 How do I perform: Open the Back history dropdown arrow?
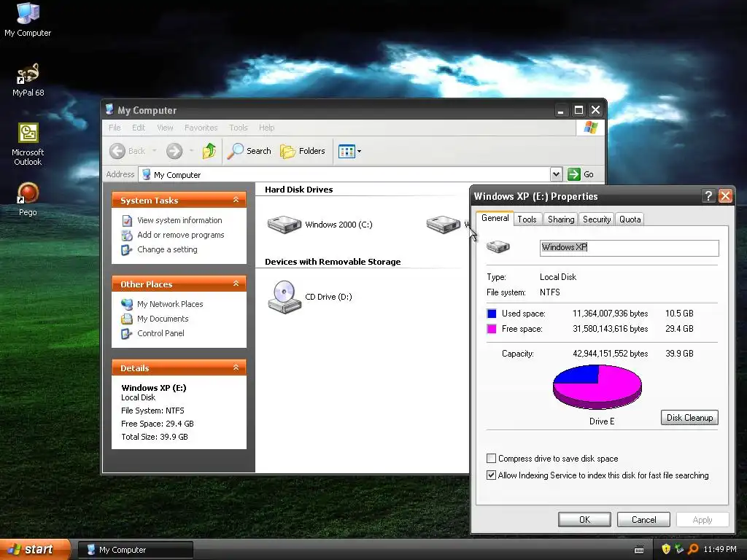point(155,151)
